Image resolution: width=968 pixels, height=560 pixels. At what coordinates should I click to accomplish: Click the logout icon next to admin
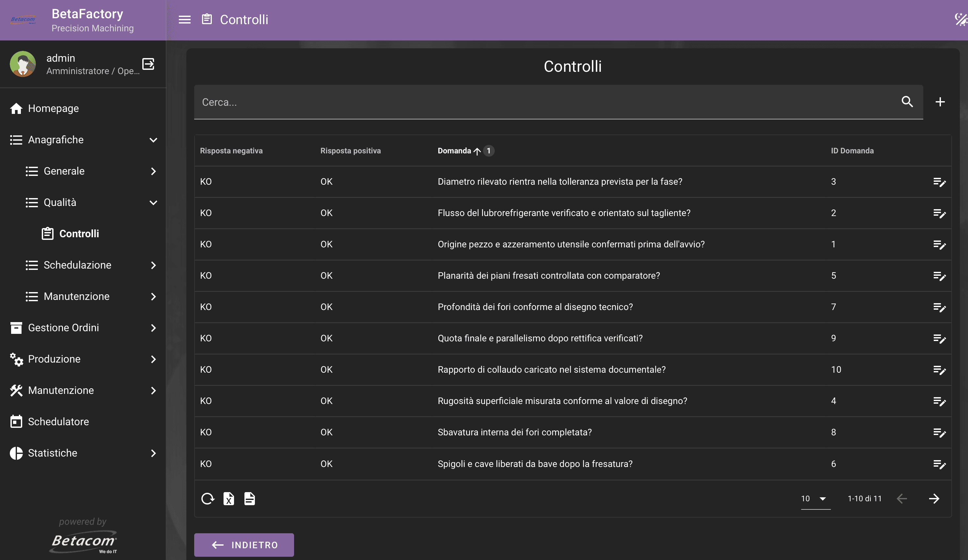click(148, 64)
